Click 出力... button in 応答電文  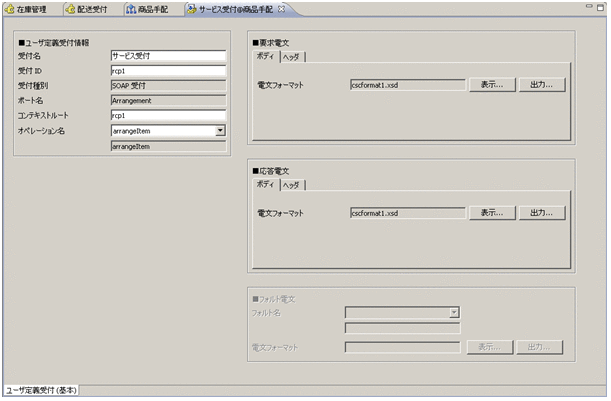[542, 213]
